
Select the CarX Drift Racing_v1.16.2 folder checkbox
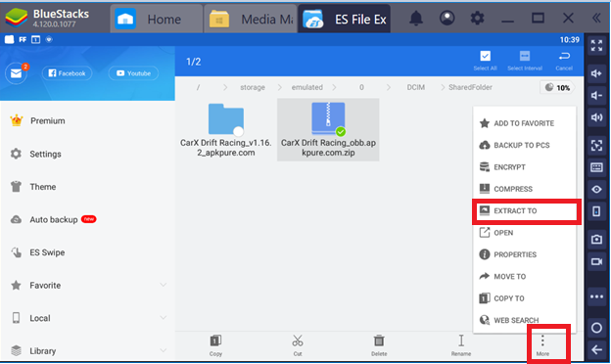238,131
